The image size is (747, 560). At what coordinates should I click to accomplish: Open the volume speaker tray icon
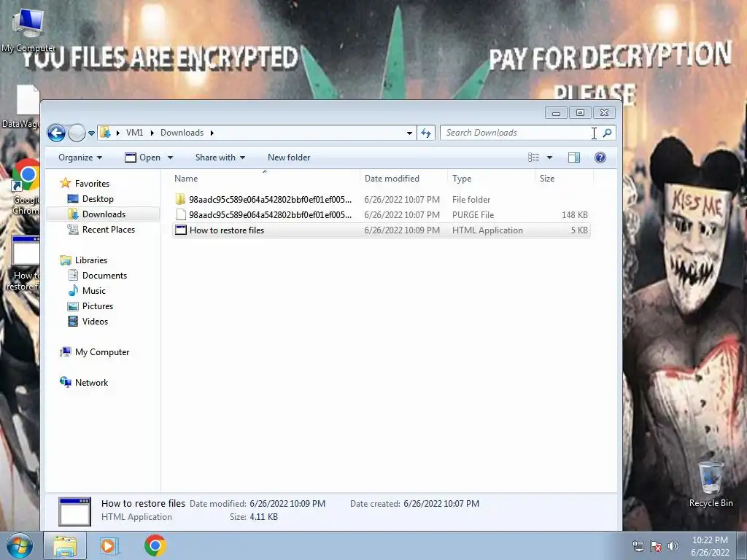[x=673, y=546]
